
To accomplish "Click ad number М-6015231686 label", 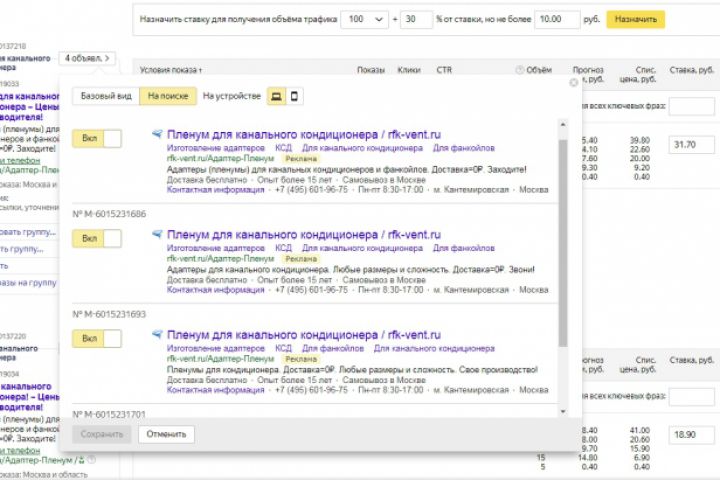I will pyautogui.click(x=109, y=214).
